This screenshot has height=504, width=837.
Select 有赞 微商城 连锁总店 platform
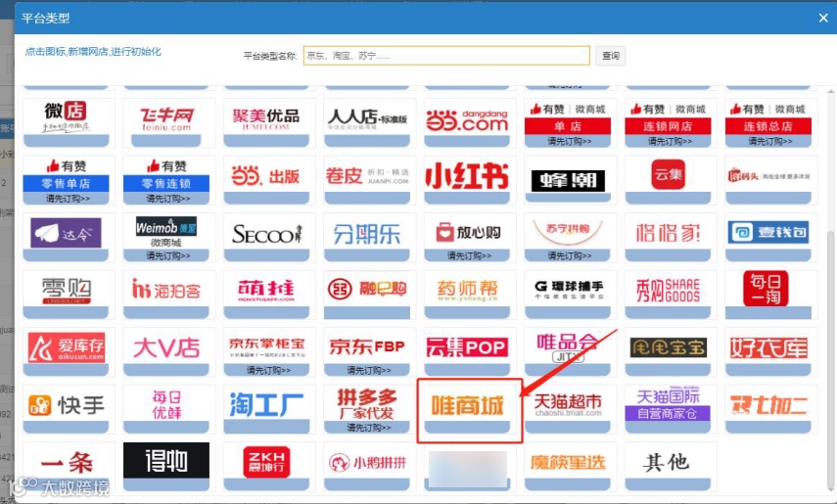768,122
